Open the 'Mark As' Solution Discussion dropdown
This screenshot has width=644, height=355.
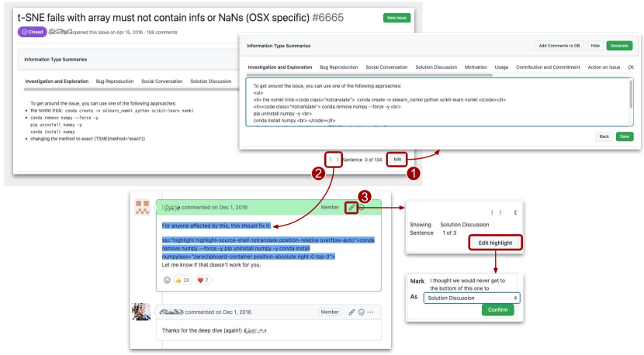point(472,298)
